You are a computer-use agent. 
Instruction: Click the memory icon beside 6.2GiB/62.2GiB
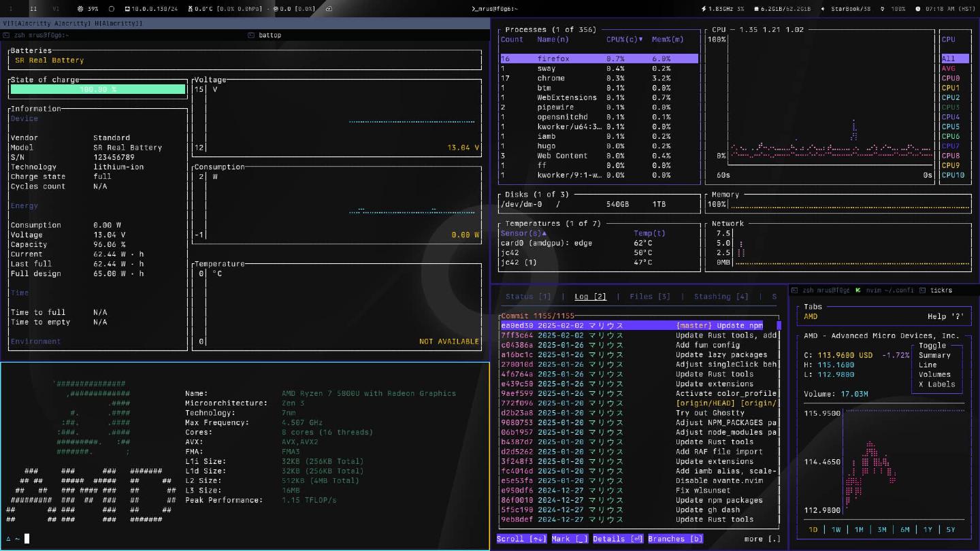tap(755, 9)
